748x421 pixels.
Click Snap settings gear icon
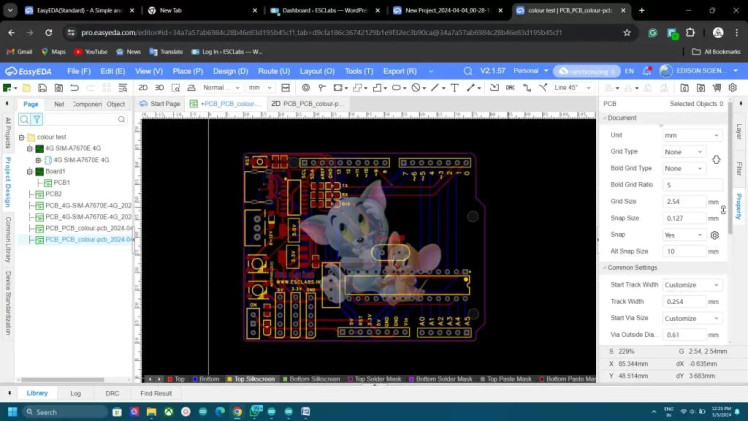[x=715, y=235]
